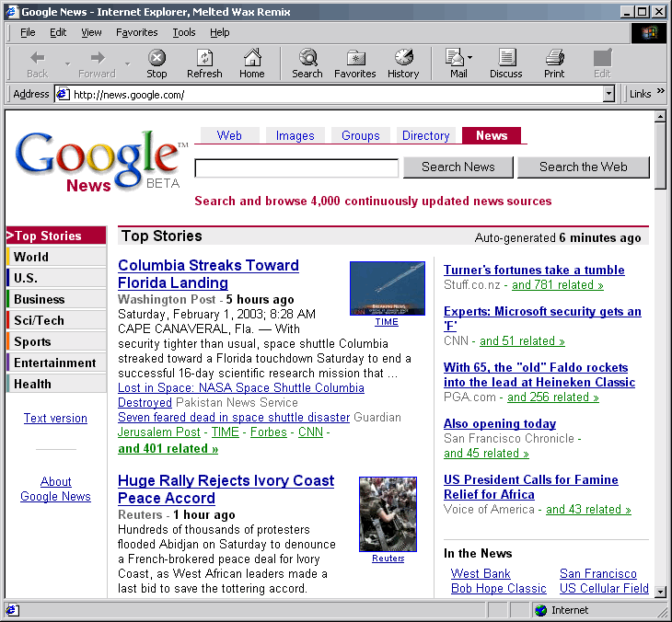Open Columbia Streaks Toward Florida Landing headline
Screen dimensions: 672x622
point(208,274)
